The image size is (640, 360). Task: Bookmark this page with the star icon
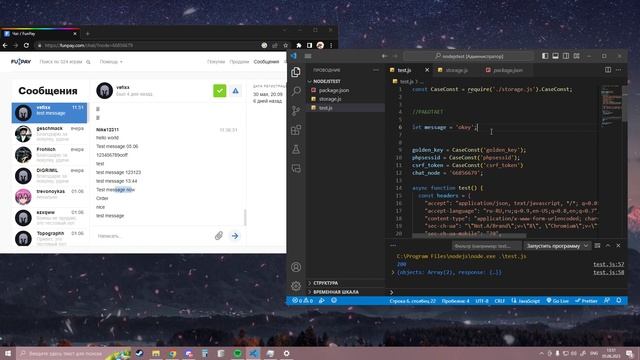pyautogui.click(x=286, y=45)
